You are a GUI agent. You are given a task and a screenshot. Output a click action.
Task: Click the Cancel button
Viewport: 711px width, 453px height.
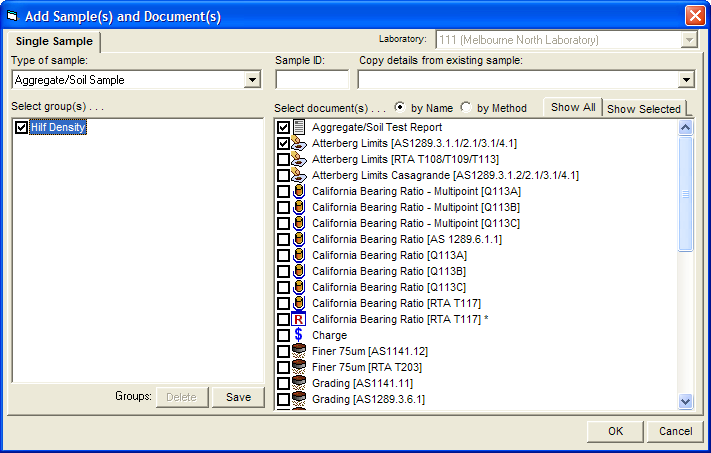[675, 431]
